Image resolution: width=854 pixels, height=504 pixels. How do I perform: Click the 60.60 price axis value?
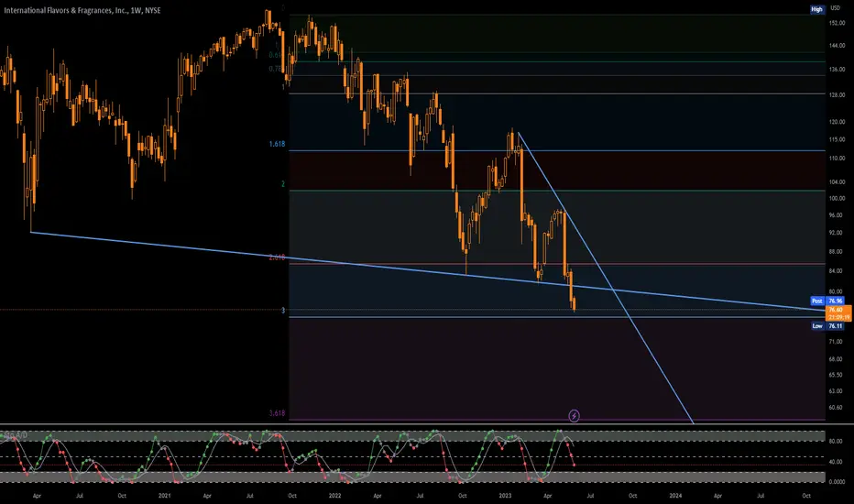pos(836,408)
